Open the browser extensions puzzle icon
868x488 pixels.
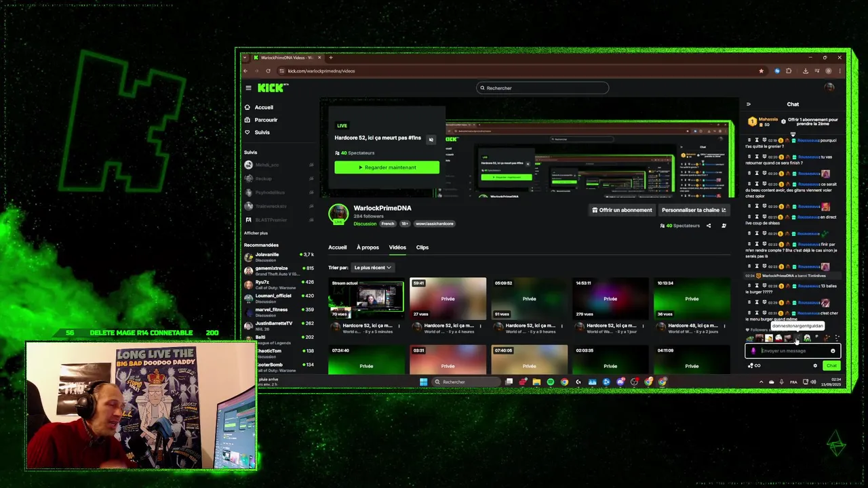788,71
